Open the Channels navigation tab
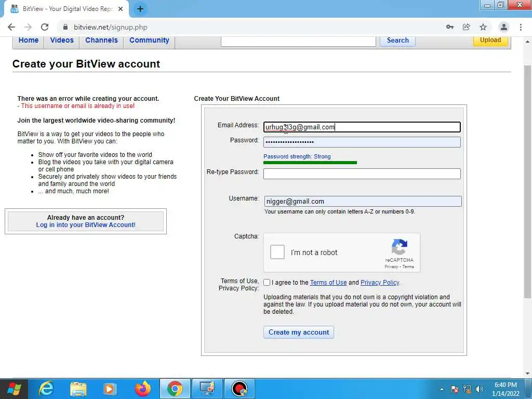The image size is (532, 399). pos(101,41)
